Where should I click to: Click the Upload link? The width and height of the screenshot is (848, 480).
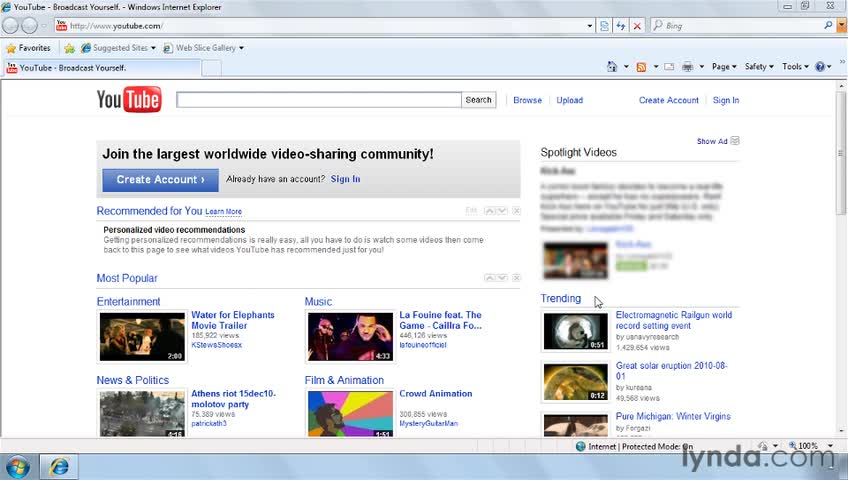click(569, 100)
